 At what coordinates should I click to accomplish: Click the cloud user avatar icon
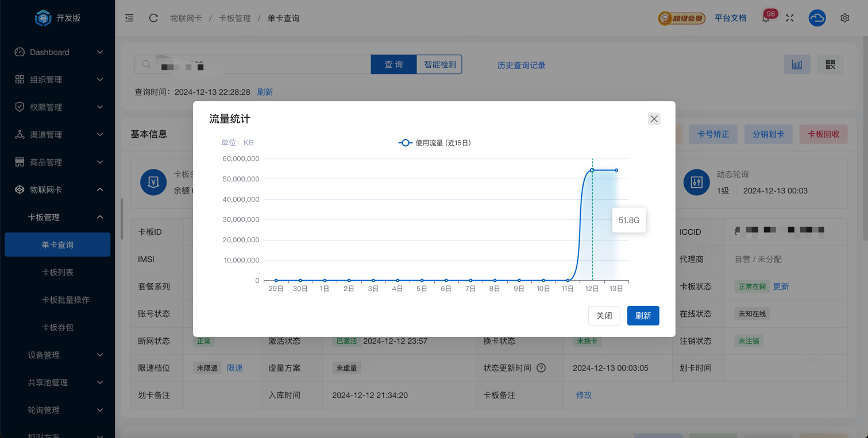click(817, 18)
